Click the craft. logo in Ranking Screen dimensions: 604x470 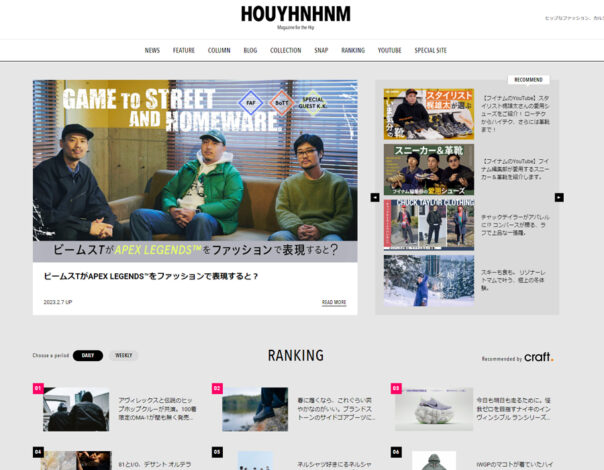tap(538, 357)
